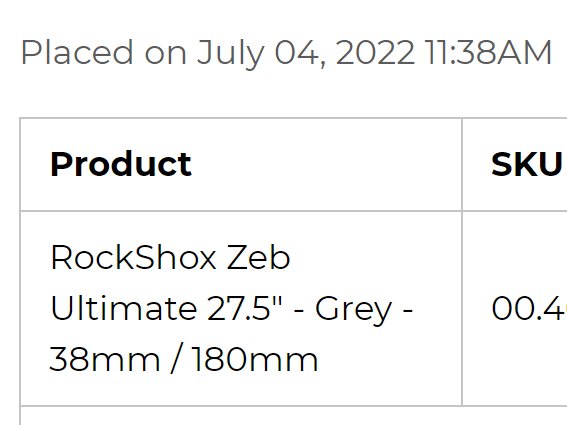Click the partial SKU value starting 00.4
567x425 pixels.
click(529, 308)
